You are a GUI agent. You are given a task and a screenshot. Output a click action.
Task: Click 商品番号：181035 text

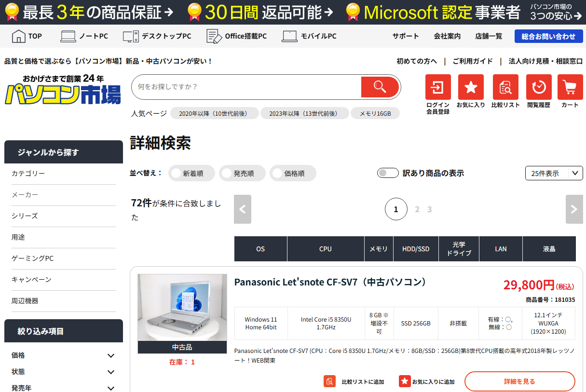[550, 299]
